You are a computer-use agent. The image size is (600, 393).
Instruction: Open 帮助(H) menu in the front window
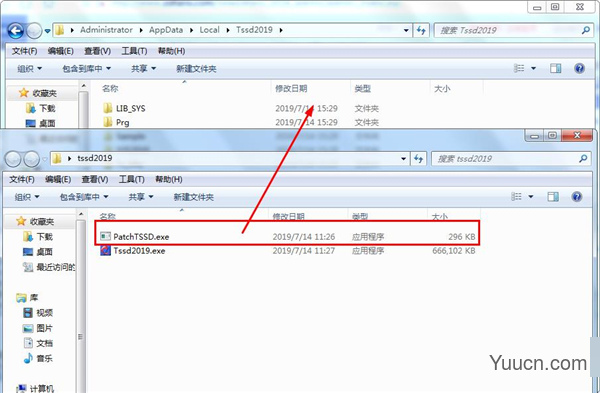click(x=168, y=179)
